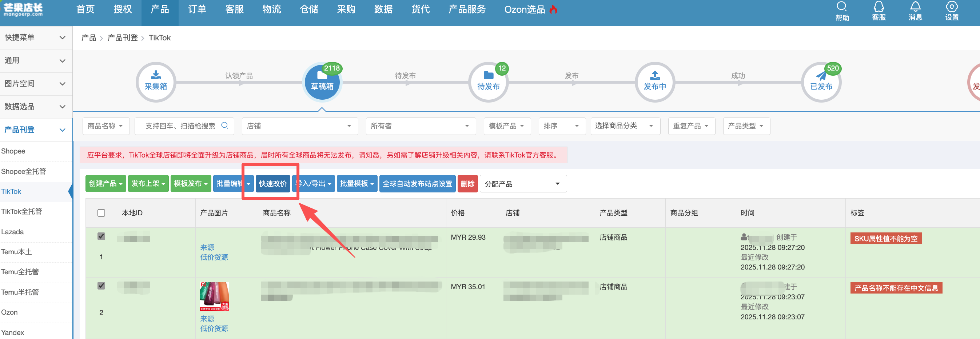The height and width of the screenshot is (339, 980).
Task: Uncheck the checkbox for product row 2
Action: pos(101,286)
